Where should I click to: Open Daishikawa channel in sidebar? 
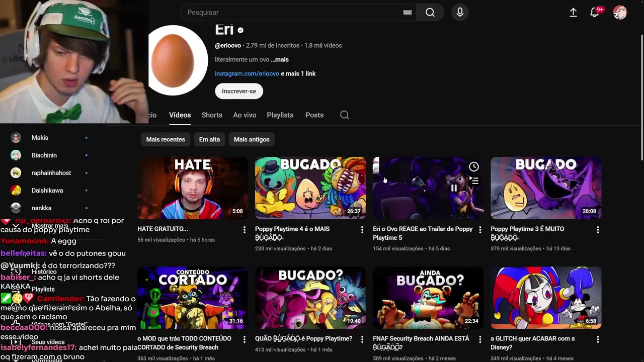[47, 191]
